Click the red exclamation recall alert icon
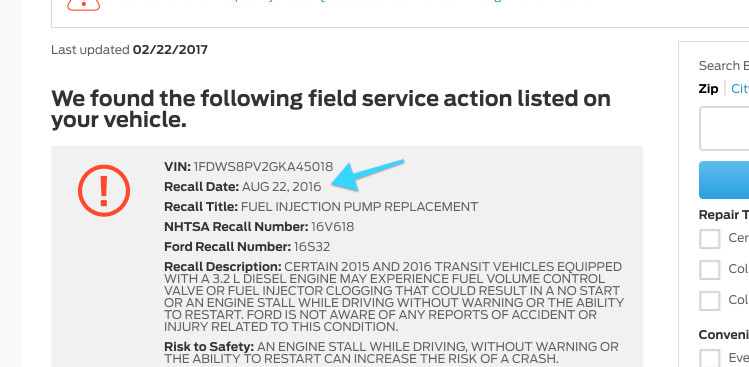 104,191
